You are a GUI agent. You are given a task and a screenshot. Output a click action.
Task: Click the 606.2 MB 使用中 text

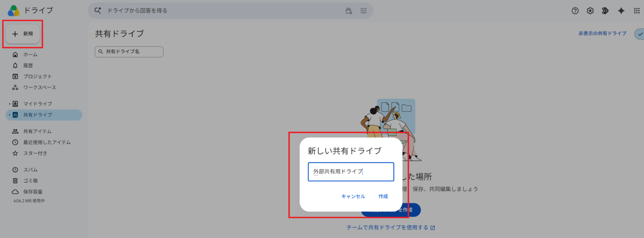[x=29, y=201]
